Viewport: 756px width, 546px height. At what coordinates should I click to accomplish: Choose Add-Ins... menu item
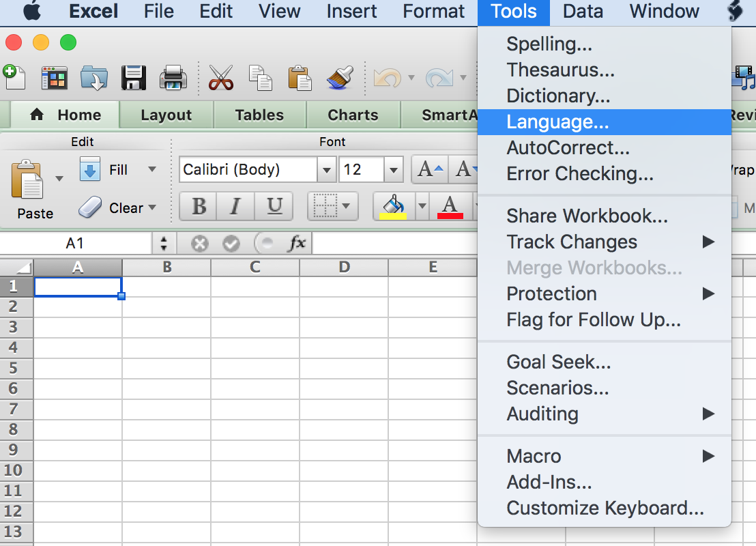[x=604, y=483]
